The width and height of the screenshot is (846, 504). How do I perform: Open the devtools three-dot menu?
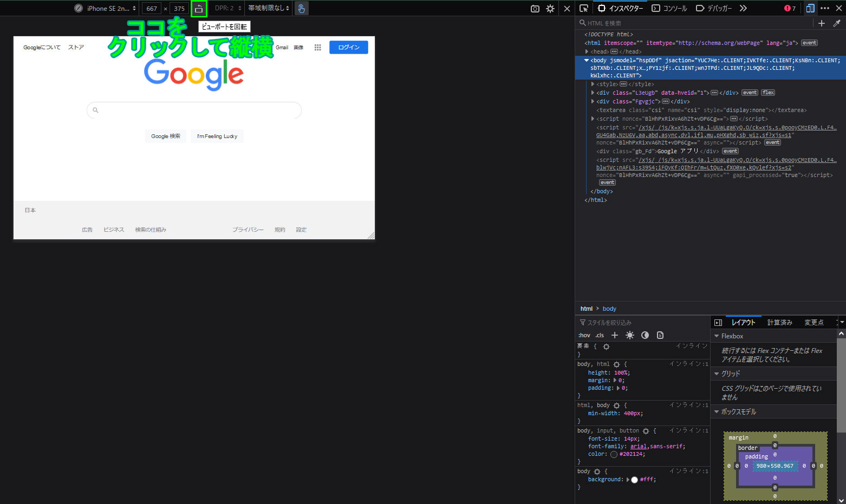[825, 8]
